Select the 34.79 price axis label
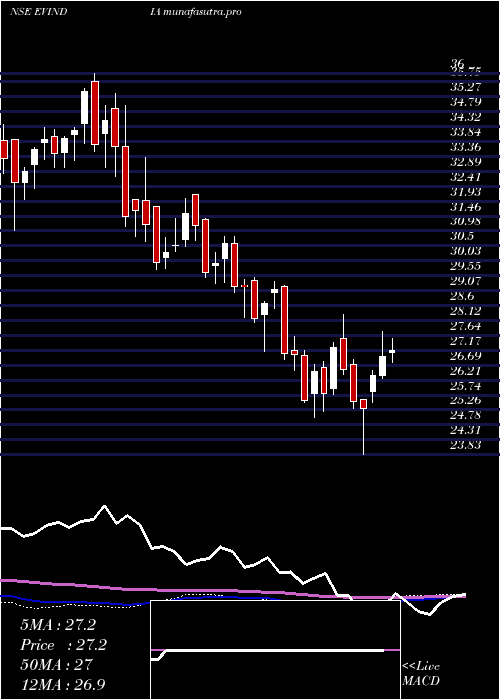 point(466,102)
